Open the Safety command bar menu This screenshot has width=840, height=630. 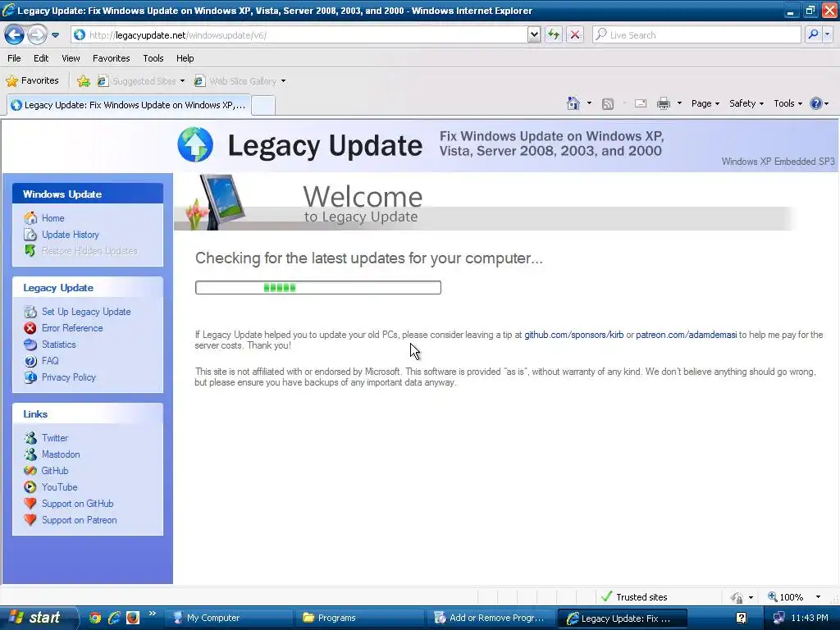tap(746, 103)
